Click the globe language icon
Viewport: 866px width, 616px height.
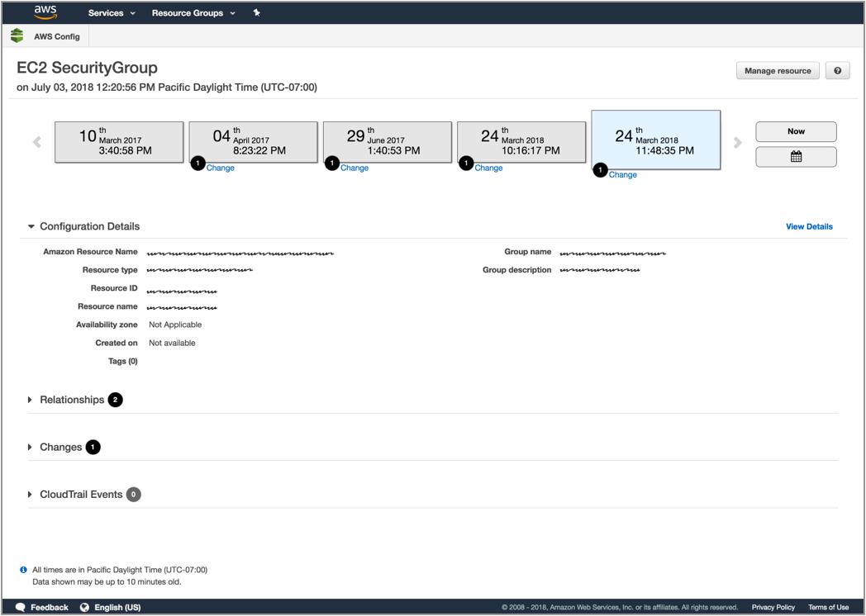(84, 607)
